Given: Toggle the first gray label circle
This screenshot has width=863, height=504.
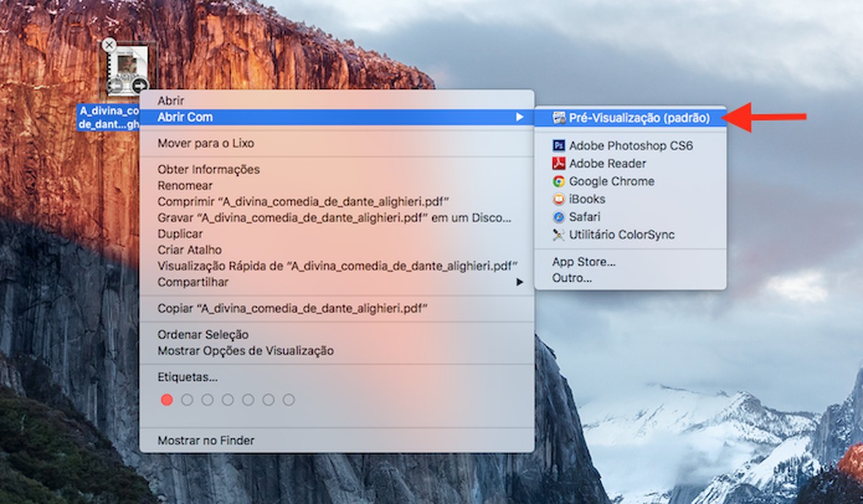Looking at the screenshot, I should [x=186, y=399].
